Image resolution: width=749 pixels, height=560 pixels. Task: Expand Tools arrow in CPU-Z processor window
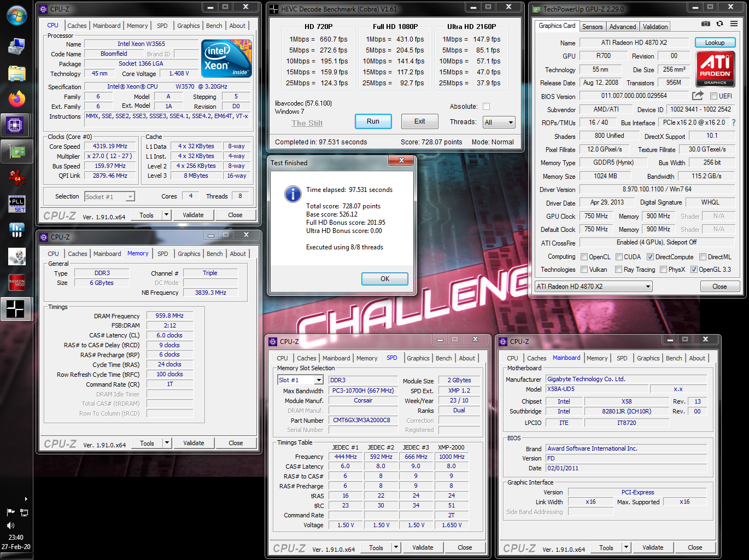[166, 215]
